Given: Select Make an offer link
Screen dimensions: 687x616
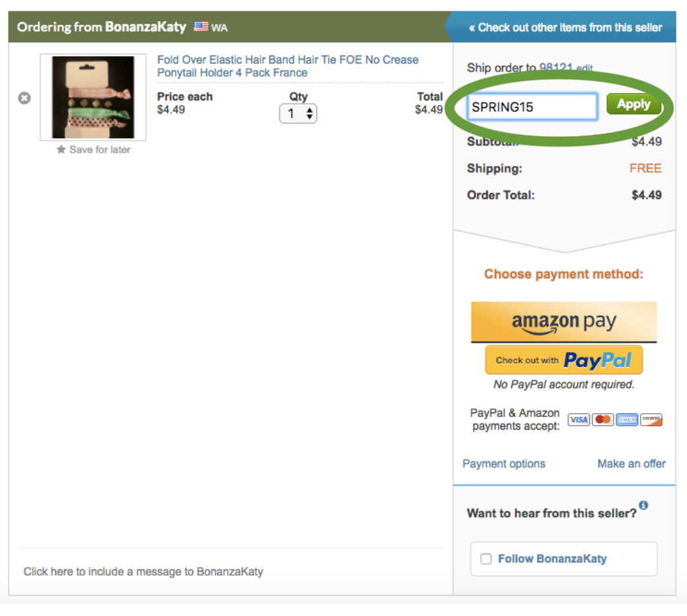Looking at the screenshot, I should coord(632,463).
